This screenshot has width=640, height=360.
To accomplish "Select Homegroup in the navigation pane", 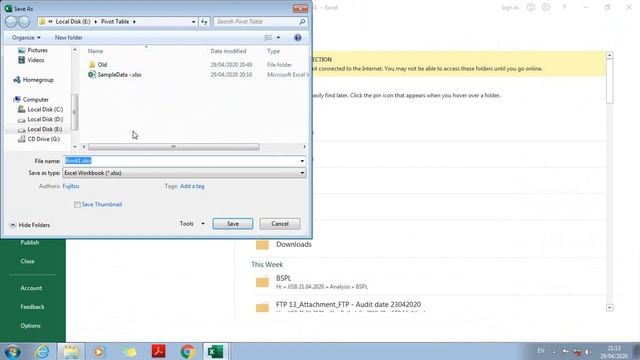I will [x=38, y=80].
